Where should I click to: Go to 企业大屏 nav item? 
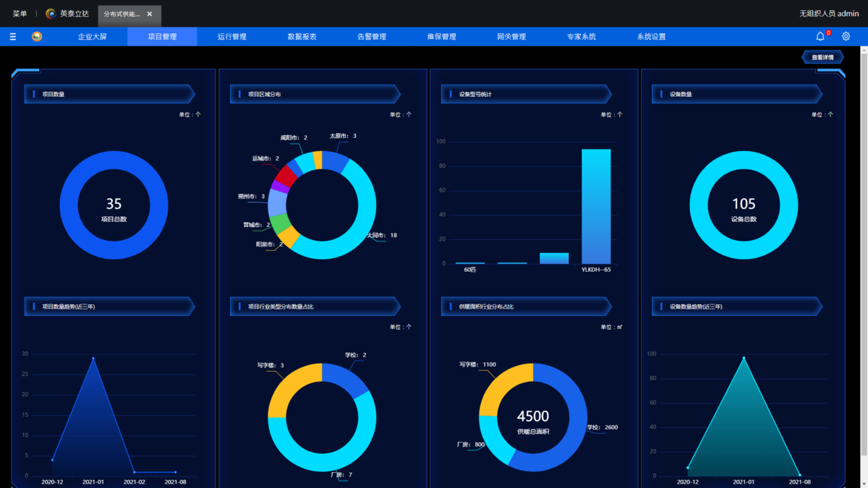click(92, 37)
